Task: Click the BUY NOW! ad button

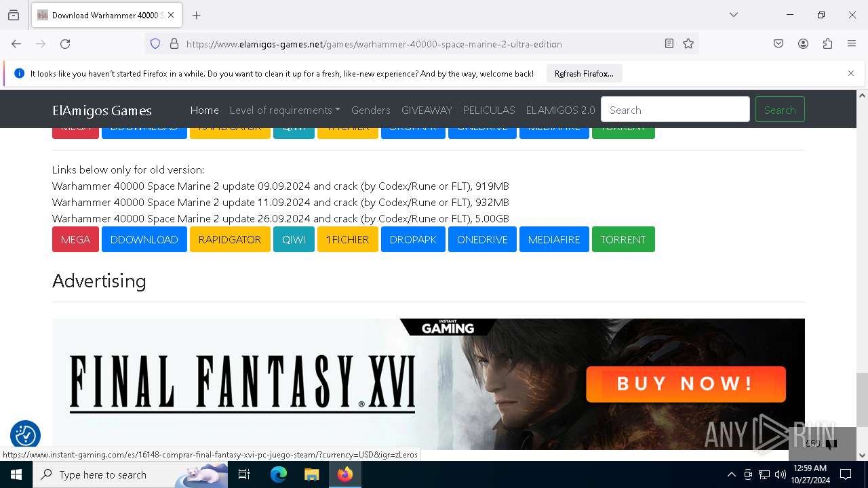Action: pyautogui.click(x=686, y=384)
